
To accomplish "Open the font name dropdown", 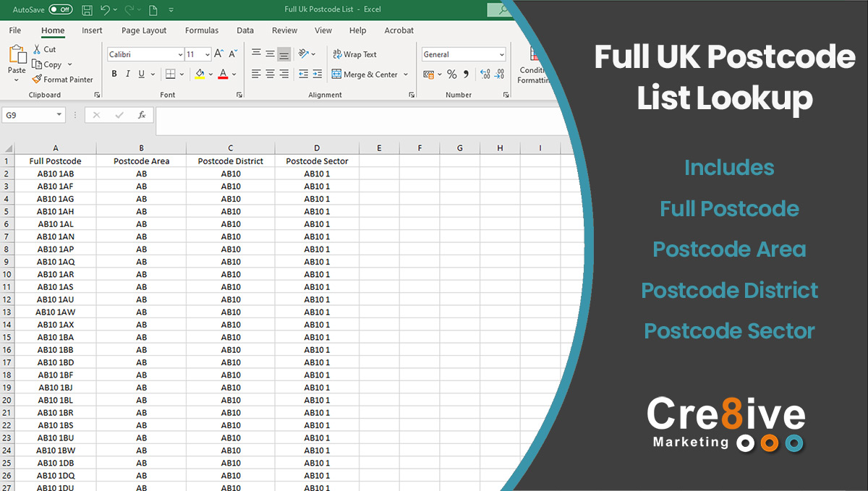I will tap(182, 54).
